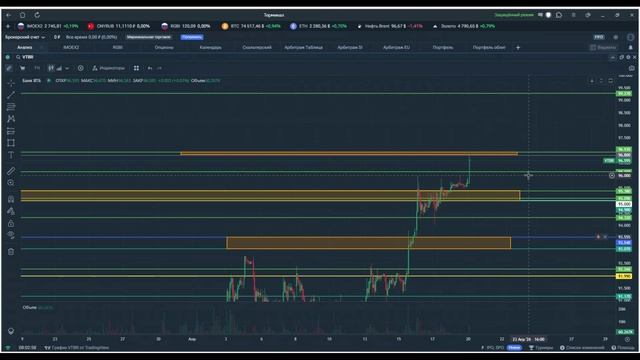Lock all drawing tools
Image resolution: width=640 pixels, height=360 pixels.
click(11, 223)
